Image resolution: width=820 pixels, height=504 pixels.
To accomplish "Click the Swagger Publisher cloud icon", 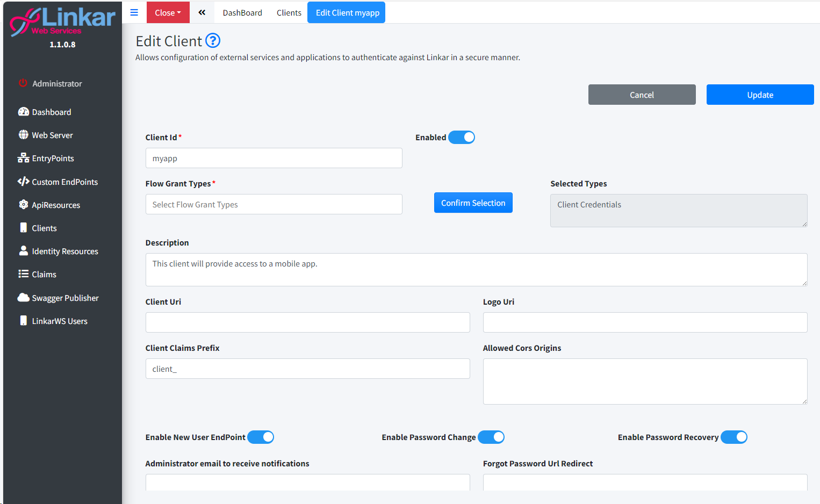I will pos(24,298).
